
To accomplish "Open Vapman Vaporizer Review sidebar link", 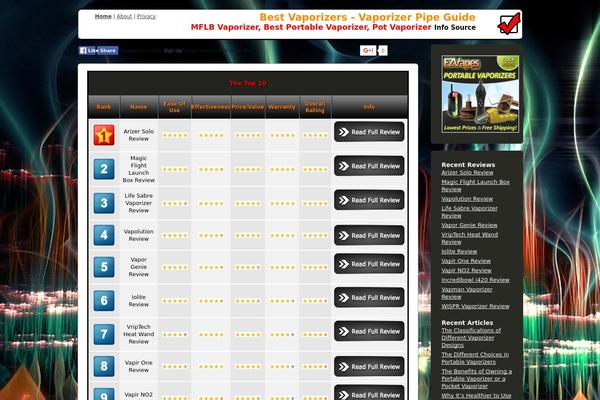I will (467, 293).
